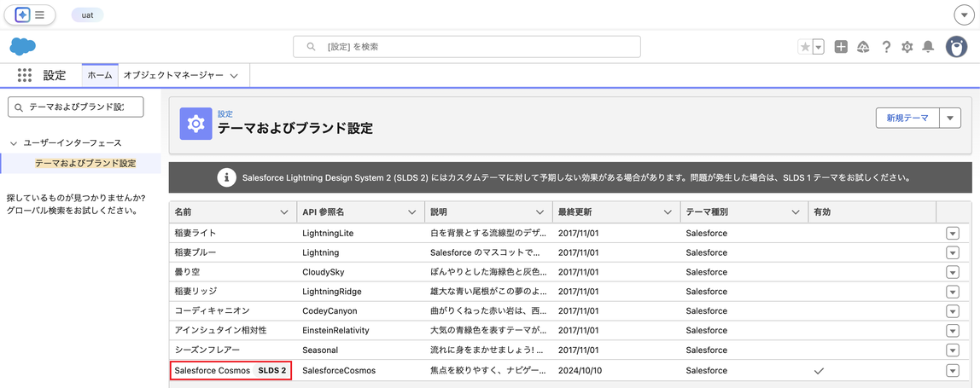Click the 2024/10/10 date cell
This screenshot has width=980, height=388.
[x=579, y=370]
